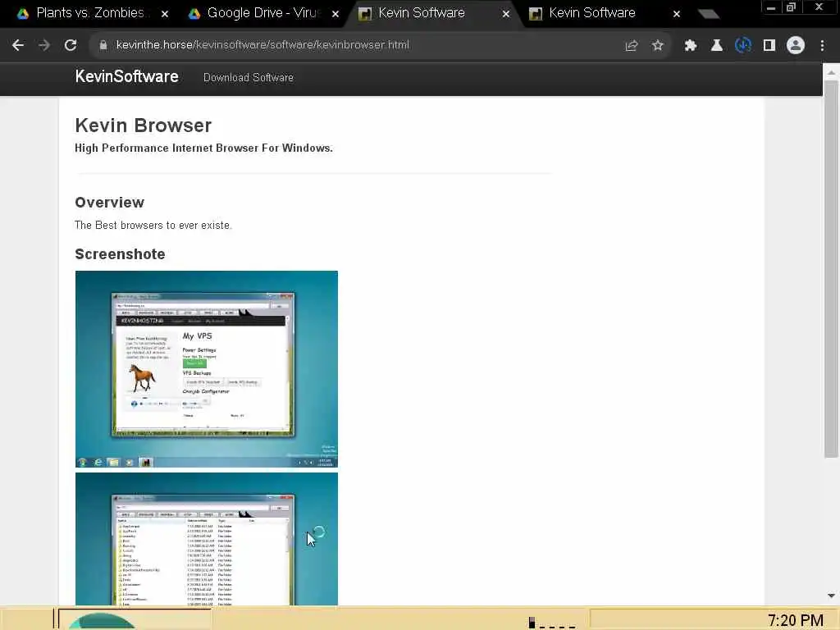This screenshot has height=630, width=840.
Task: Toggle the browser side panel
Action: click(769, 46)
